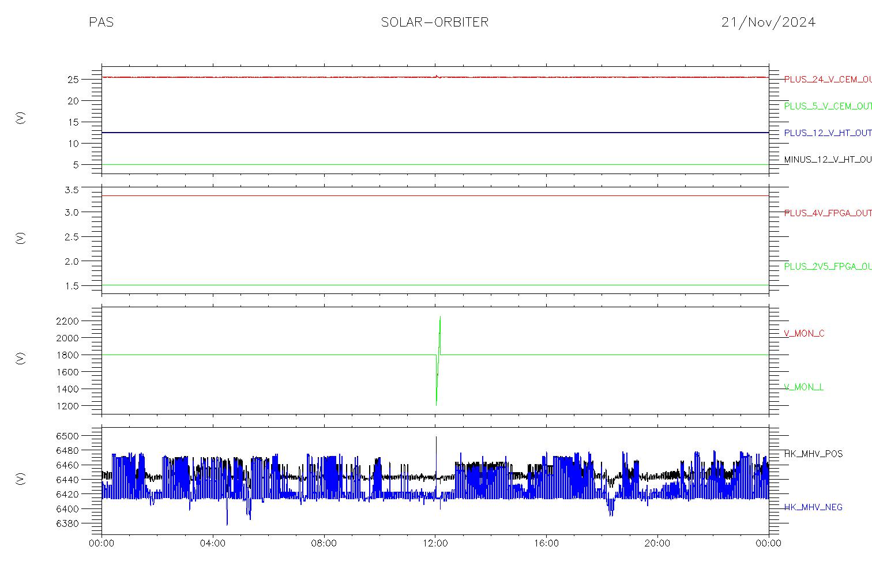Select the V_MON_L legend label
Image resolution: width=872 pixels, height=588 pixels.
pos(803,387)
